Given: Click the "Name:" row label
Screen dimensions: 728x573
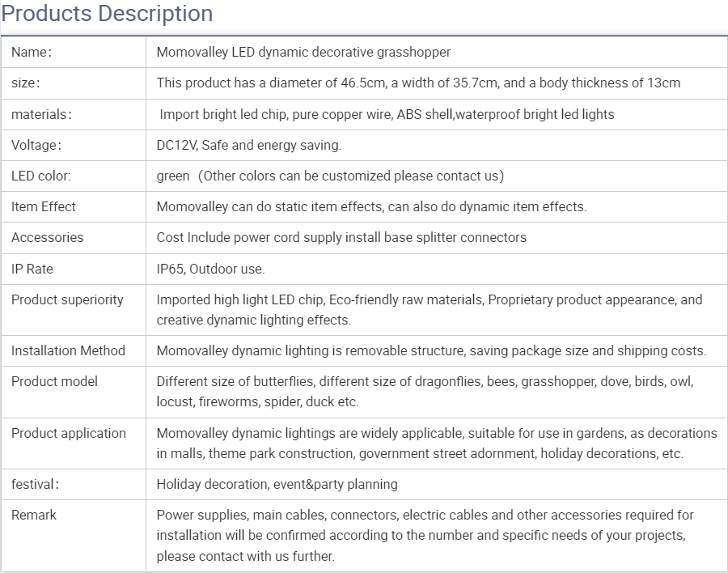Looking at the screenshot, I should [32, 52].
